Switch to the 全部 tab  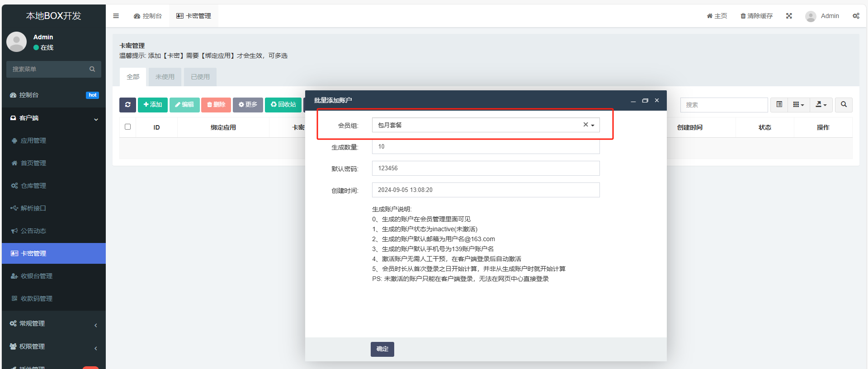click(x=133, y=77)
